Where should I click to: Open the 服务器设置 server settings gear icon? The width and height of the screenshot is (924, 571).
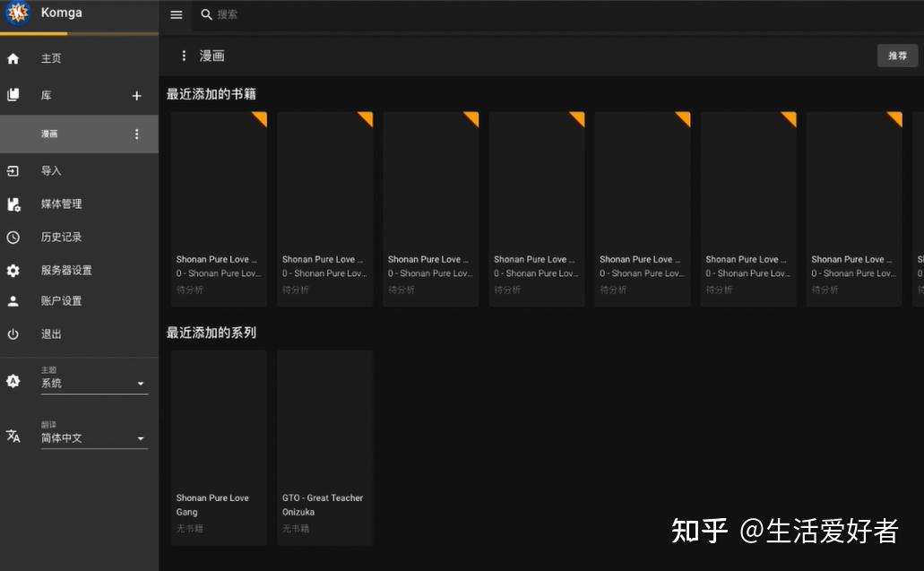click(x=13, y=270)
